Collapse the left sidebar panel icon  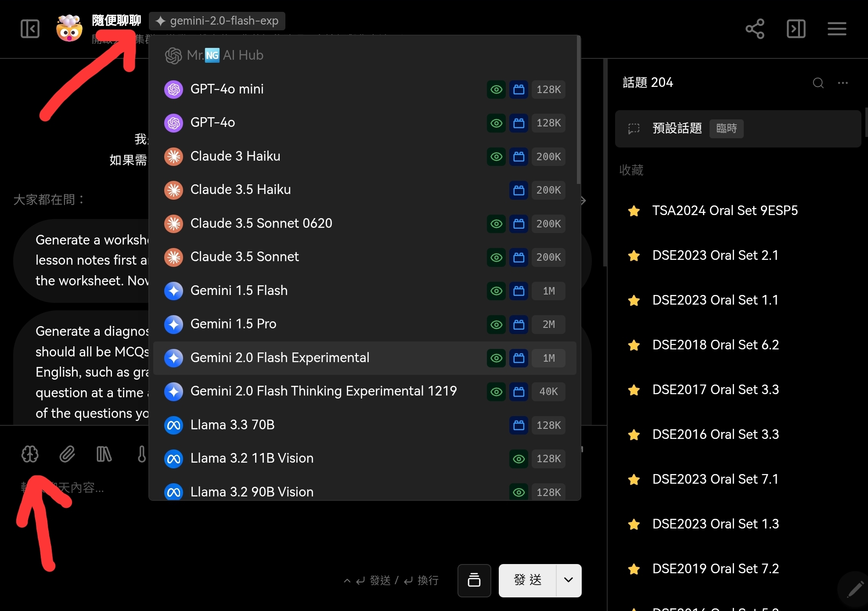(x=30, y=29)
